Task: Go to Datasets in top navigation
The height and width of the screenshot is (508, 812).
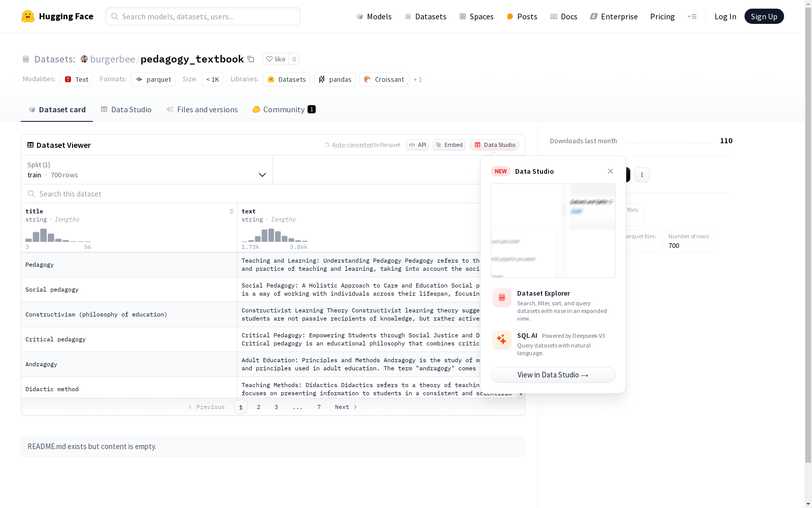Action: 425,16
